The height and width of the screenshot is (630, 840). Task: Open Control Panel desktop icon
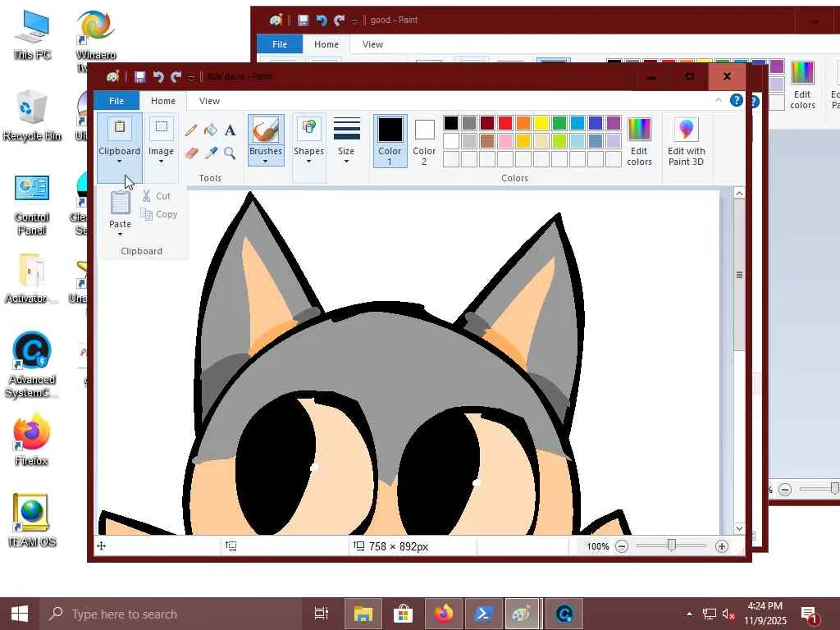coord(32,205)
